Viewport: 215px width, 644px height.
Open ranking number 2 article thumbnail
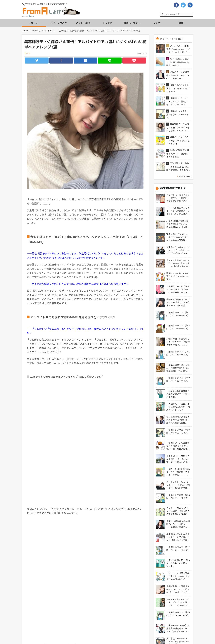point(160,62)
